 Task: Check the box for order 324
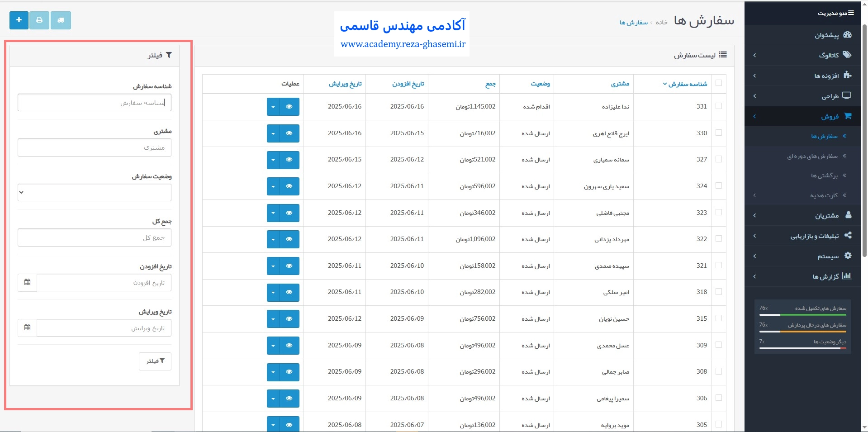tap(719, 185)
